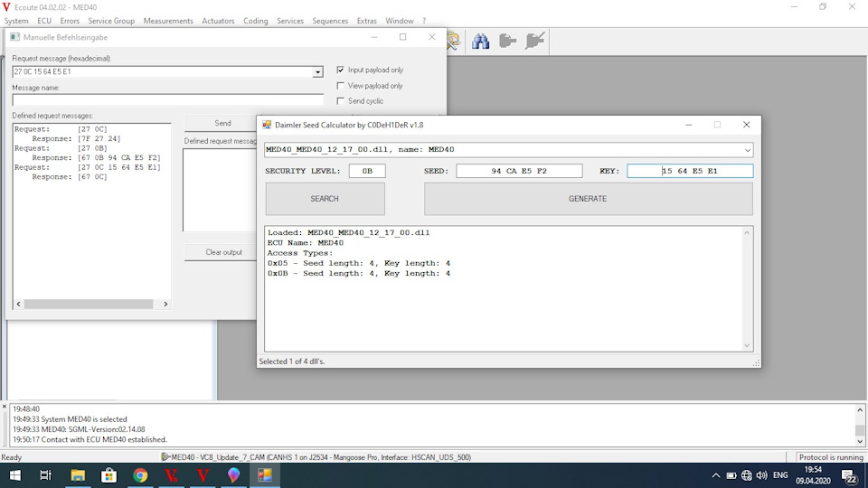
Task: Click the network globe tray icon
Action: 747,475
